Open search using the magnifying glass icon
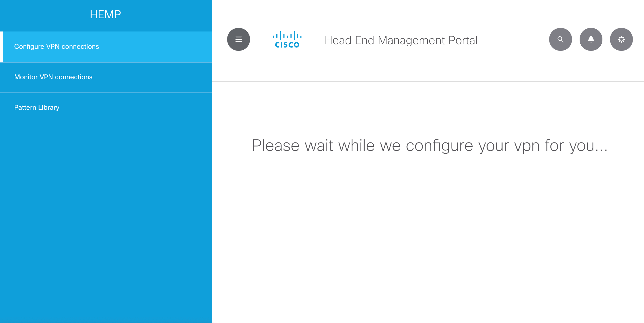This screenshot has width=644, height=323. pyautogui.click(x=560, y=39)
